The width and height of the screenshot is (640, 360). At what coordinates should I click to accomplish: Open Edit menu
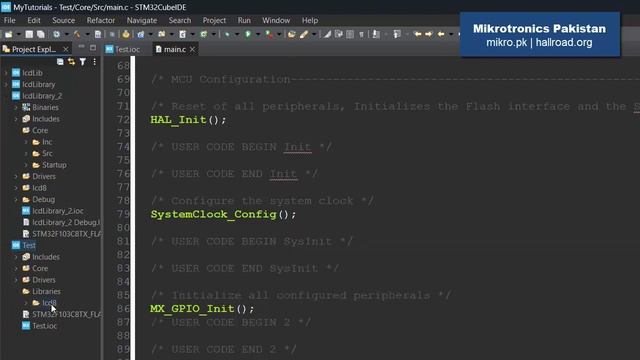pos(34,20)
